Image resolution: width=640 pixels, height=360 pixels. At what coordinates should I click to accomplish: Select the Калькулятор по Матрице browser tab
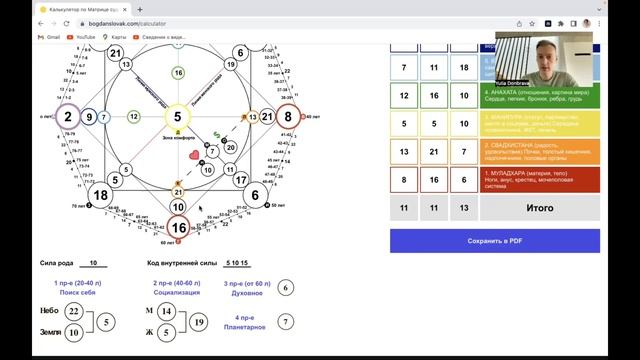click(x=83, y=9)
